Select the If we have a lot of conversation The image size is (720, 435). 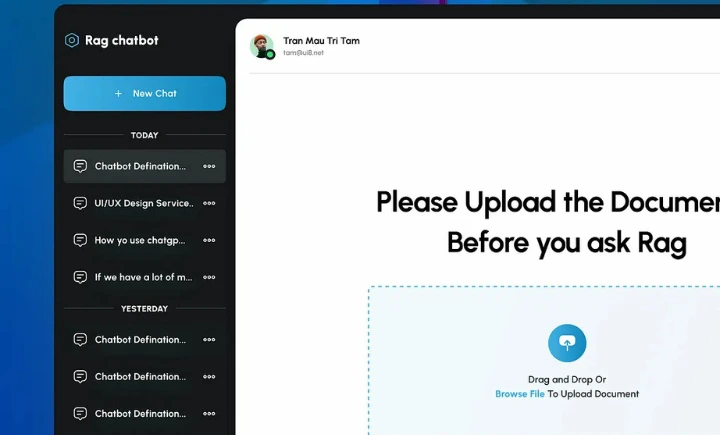tap(143, 277)
